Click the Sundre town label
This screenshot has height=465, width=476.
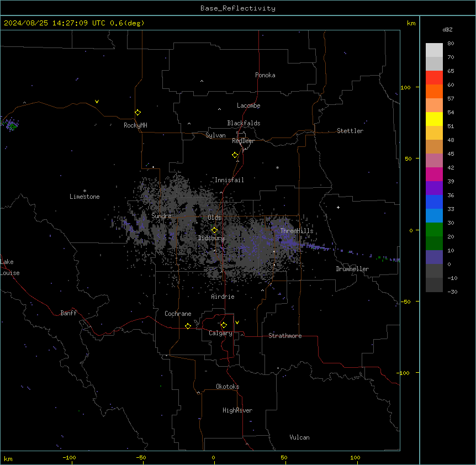pyautogui.click(x=161, y=216)
